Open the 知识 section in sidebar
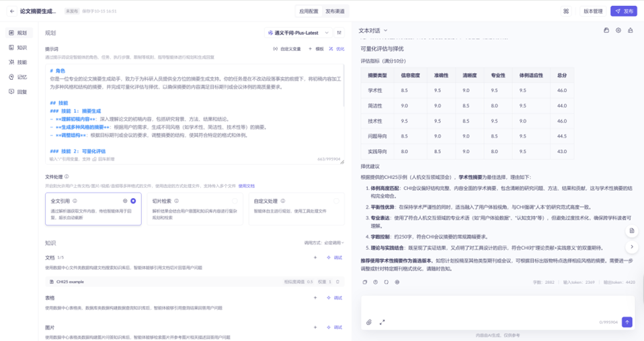644x341 pixels. 18,48
